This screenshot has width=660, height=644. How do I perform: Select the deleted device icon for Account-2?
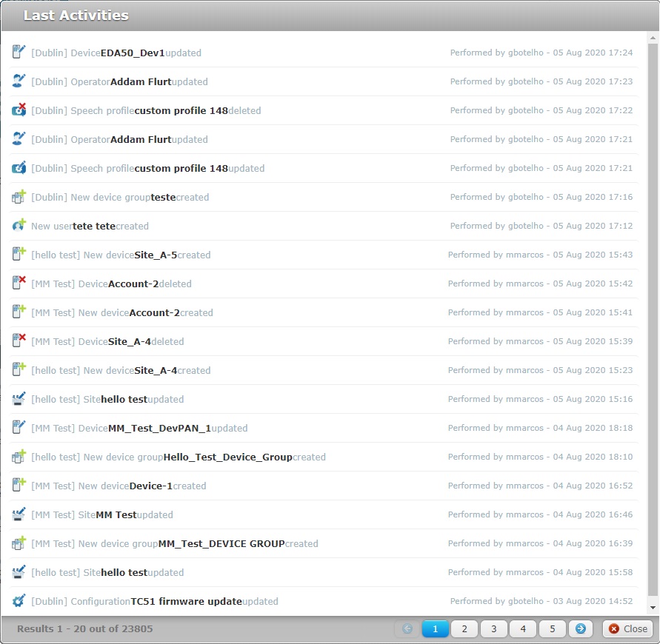pyautogui.click(x=18, y=283)
